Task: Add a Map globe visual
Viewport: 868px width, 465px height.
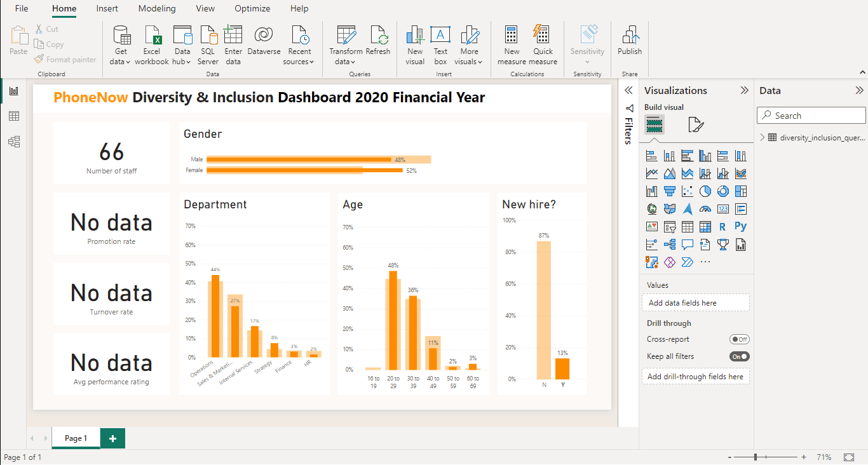Action: coord(652,209)
